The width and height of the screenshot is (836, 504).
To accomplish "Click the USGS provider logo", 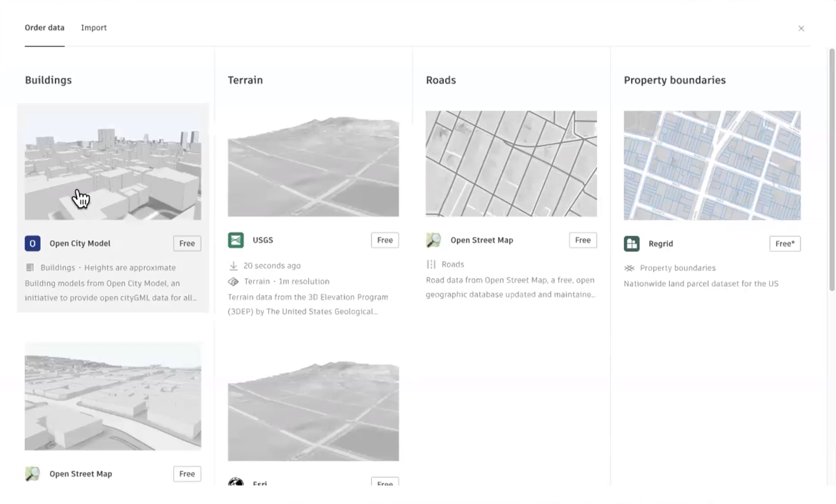I will coord(236,240).
